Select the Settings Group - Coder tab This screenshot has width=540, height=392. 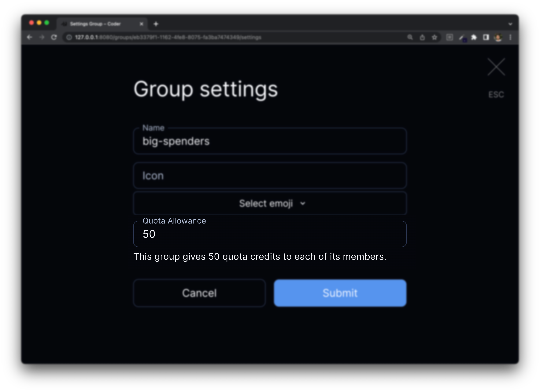[x=95, y=24]
